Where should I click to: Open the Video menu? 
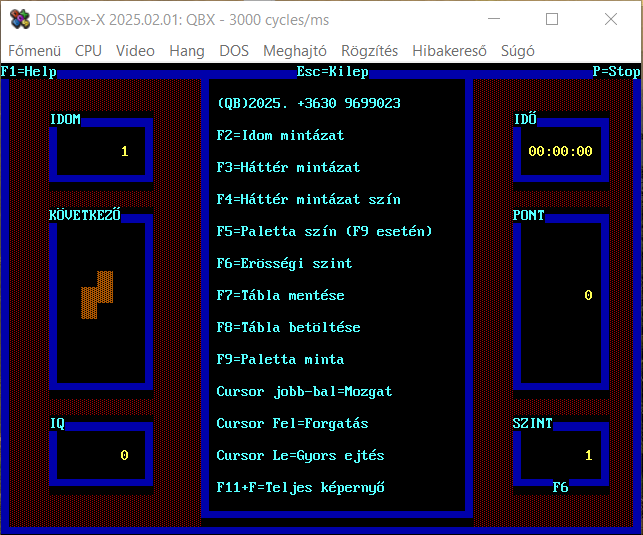click(135, 51)
